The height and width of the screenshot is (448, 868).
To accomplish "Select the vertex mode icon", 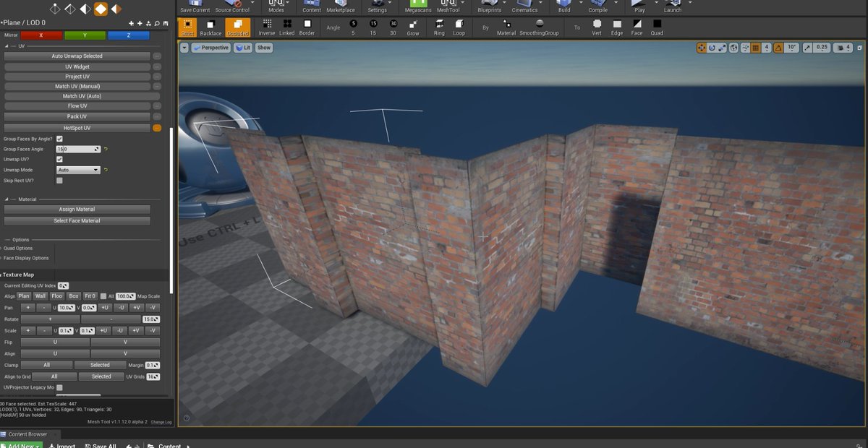I will 55,9.
